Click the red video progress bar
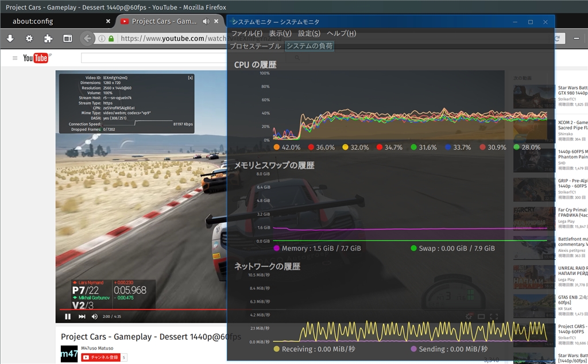Viewport: 588px width, 364px height. [142, 309]
